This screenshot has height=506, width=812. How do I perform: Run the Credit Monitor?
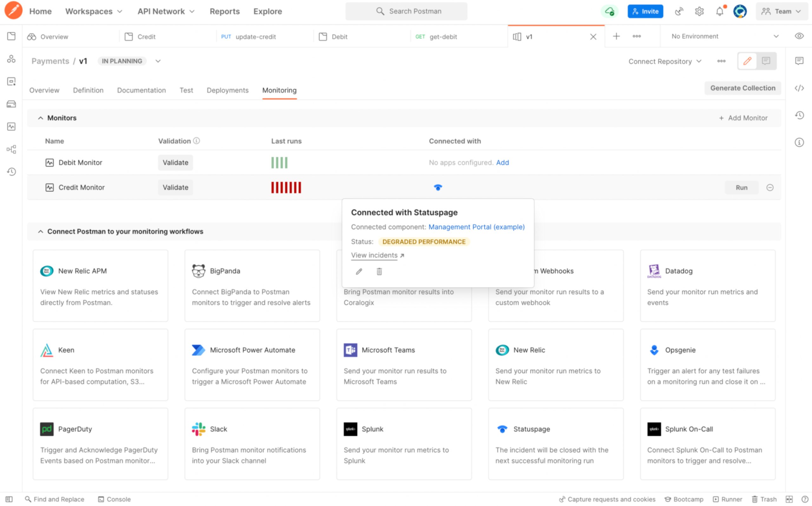coord(741,187)
